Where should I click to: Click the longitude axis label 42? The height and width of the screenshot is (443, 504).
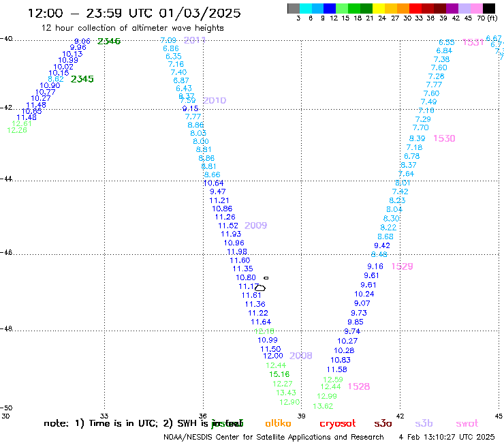pos(400,416)
